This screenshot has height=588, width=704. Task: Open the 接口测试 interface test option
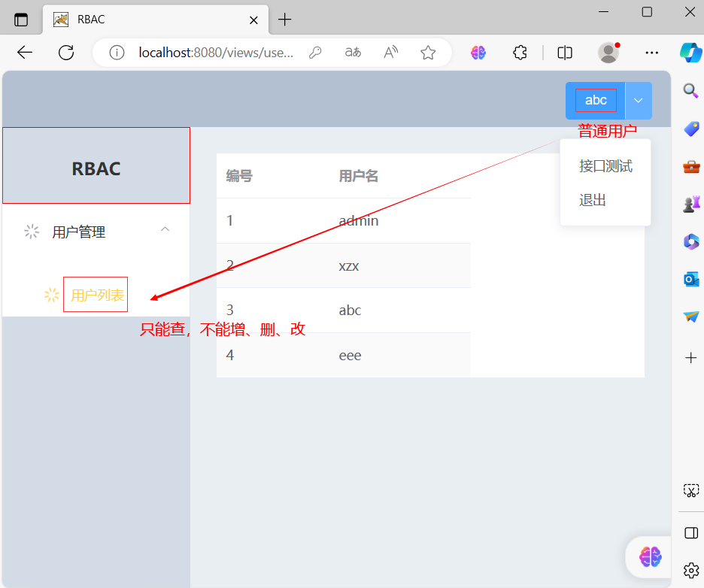tap(605, 165)
